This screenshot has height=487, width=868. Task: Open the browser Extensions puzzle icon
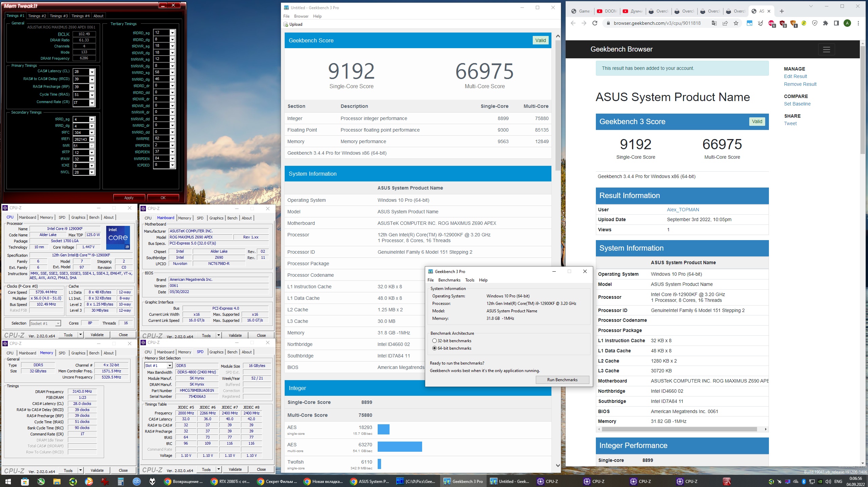tap(826, 23)
